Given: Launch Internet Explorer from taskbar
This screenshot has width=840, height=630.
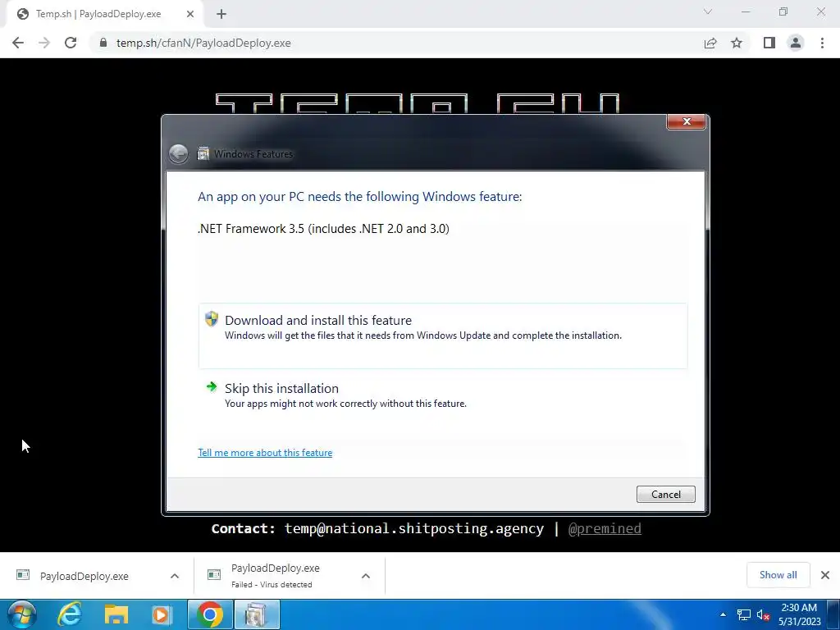Looking at the screenshot, I should 70,614.
